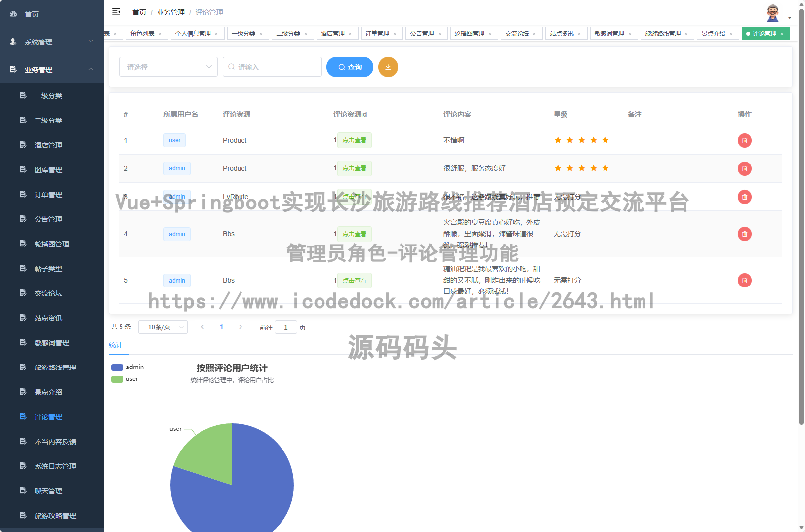The height and width of the screenshot is (532, 805).
Task: Open the 请选择 dropdown selector
Action: coord(168,67)
